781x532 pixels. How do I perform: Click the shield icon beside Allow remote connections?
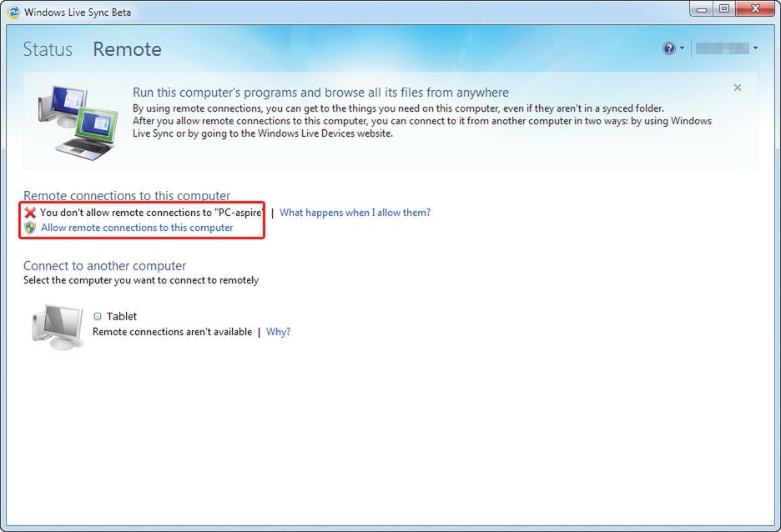click(30, 228)
